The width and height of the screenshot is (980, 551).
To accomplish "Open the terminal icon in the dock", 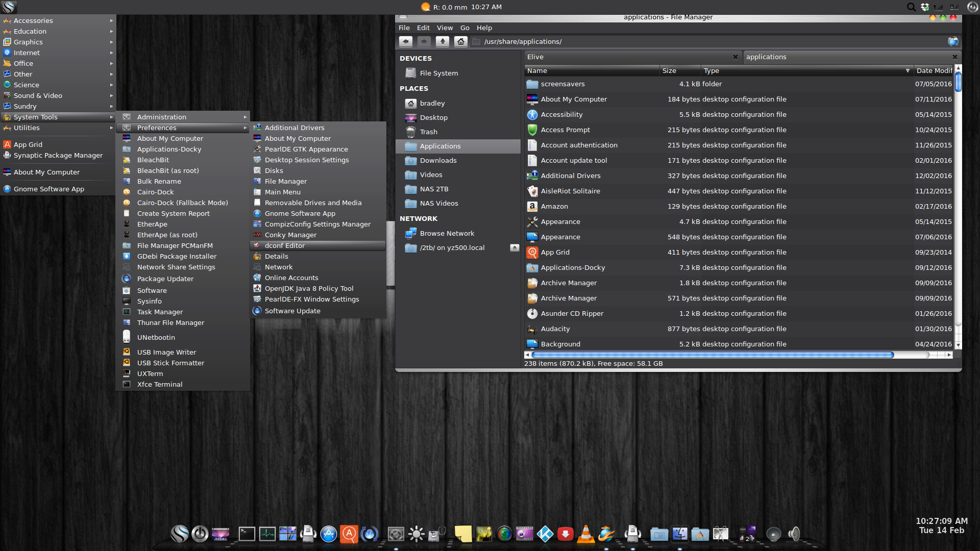I will (x=247, y=534).
